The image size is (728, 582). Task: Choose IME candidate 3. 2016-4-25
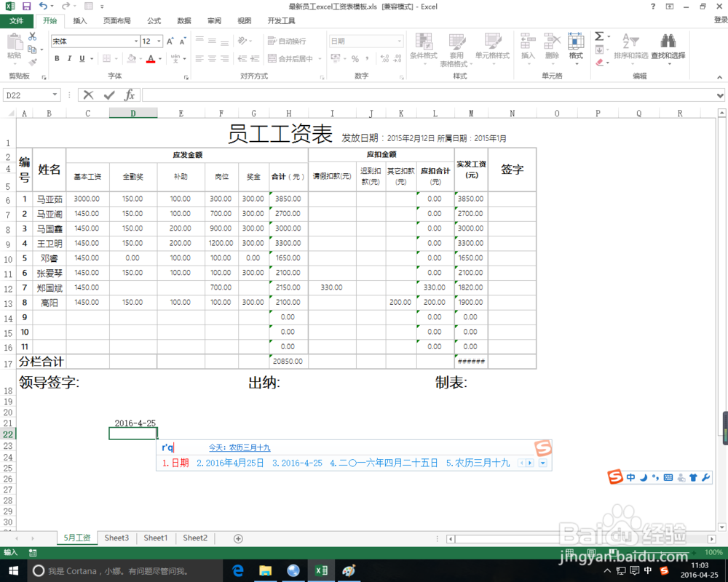297,463
